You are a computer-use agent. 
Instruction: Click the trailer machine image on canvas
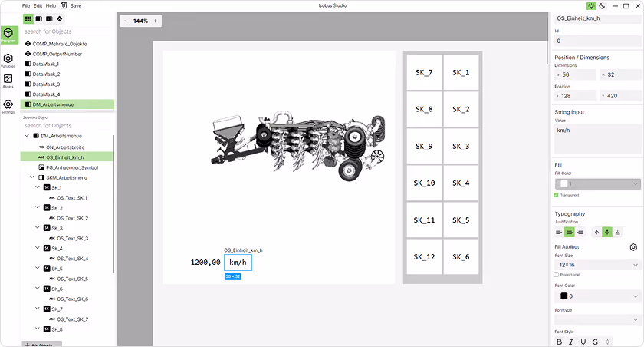click(298, 145)
